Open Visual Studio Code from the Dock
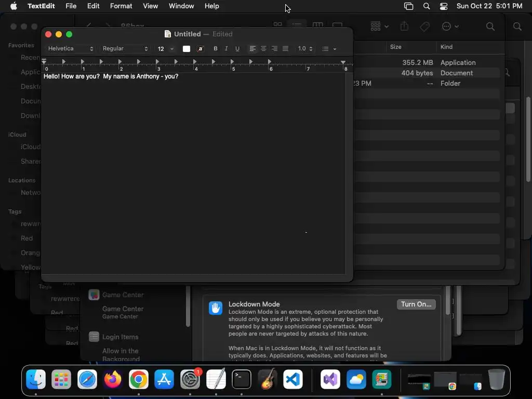The height and width of the screenshot is (399, 532). [x=293, y=379]
